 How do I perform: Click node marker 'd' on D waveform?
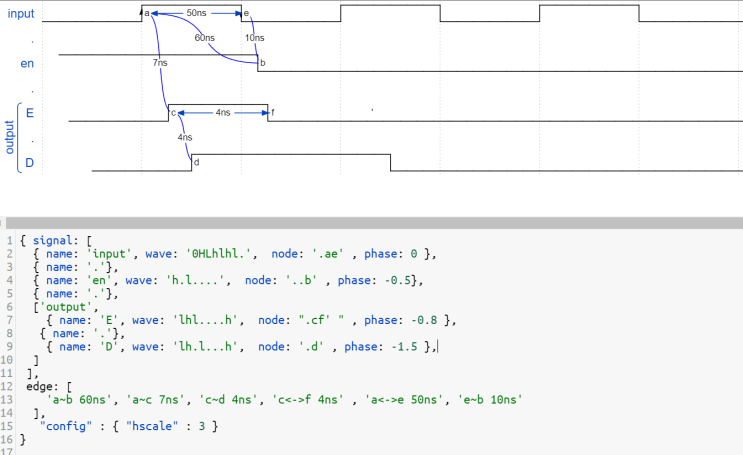(x=197, y=162)
